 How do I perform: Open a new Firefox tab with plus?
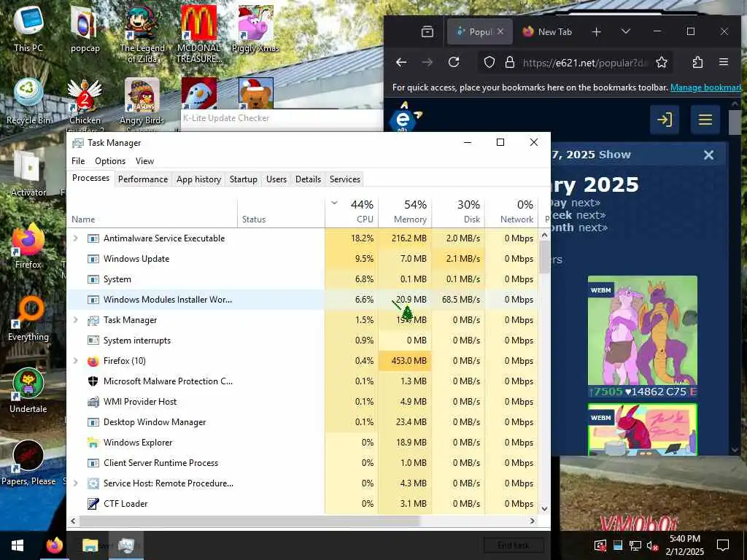pos(596,32)
